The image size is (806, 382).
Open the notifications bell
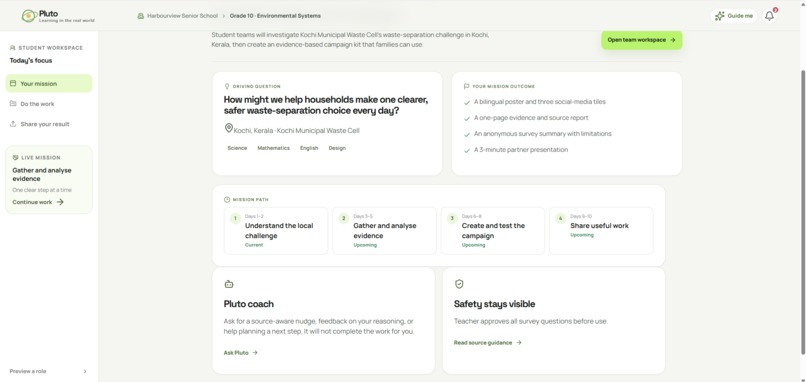[769, 16]
